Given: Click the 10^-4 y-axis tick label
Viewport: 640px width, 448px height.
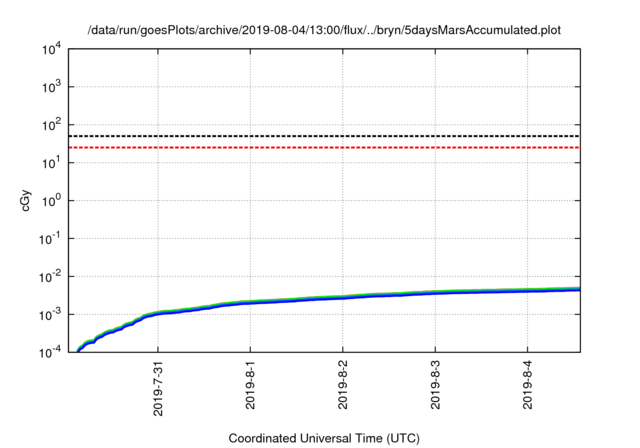Looking at the screenshot, I should tap(50, 352).
